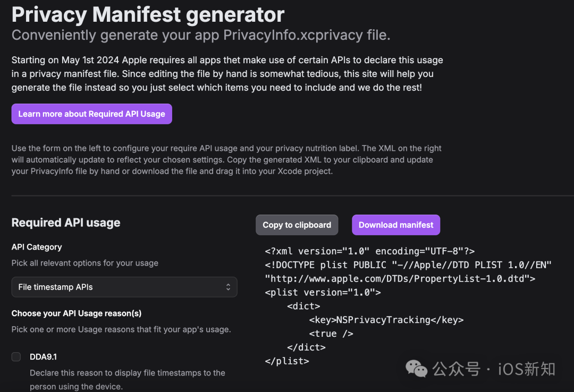Screen dimensions: 574x392
Task: Click the NSPrivacyTracking key line in the XML
Action: point(386,320)
